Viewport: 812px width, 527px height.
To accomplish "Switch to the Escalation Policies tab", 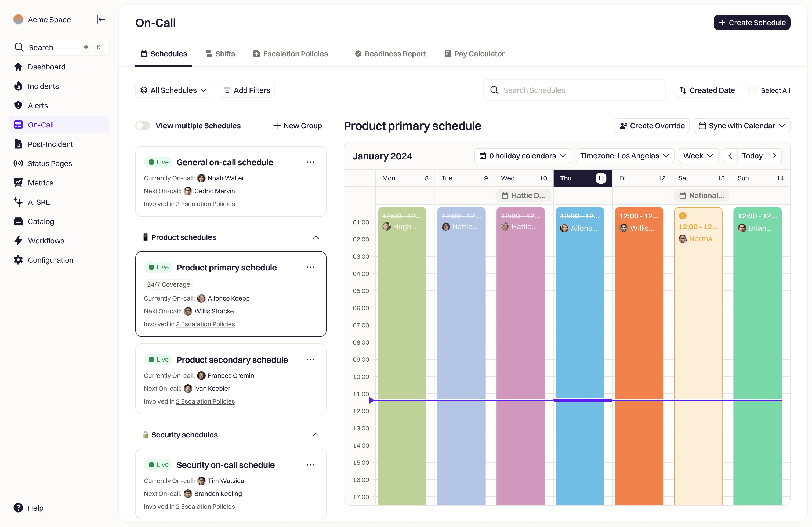I will pyautogui.click(x=290, y=54).
